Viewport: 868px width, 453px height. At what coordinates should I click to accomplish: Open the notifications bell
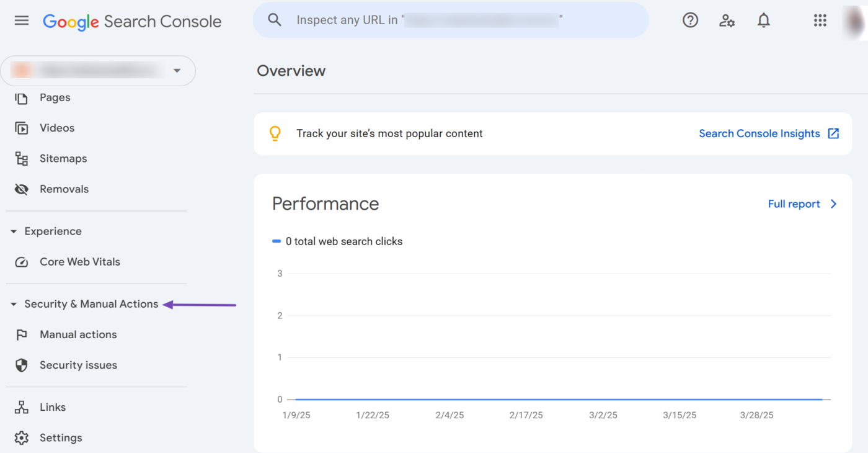tap(763, 20)
